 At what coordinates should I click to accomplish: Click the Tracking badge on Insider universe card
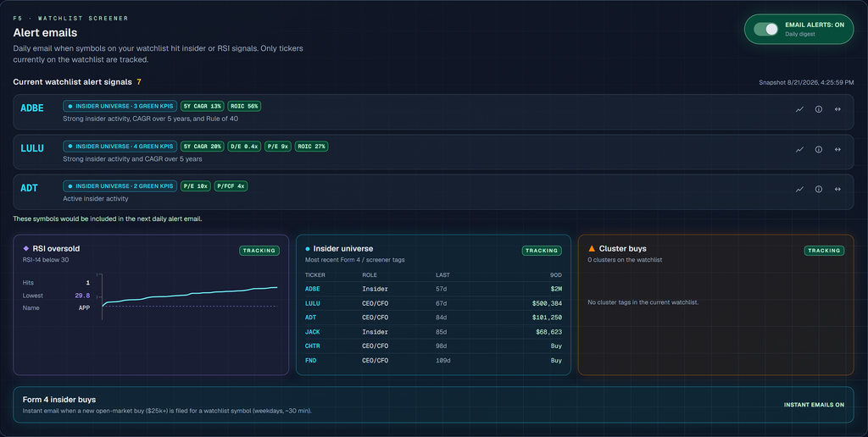click(542, 251)
